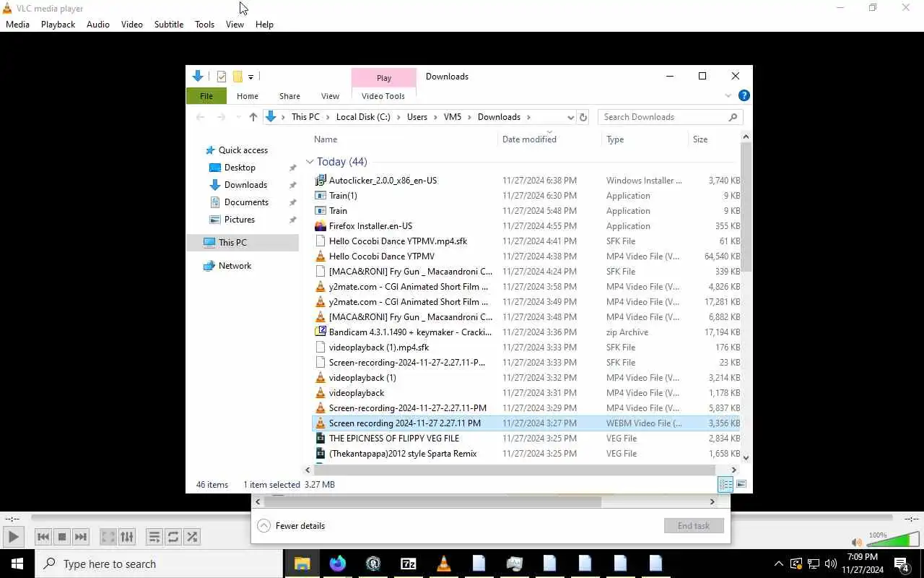924x578 pixels.
Task: Refresh the Downloads folder
Action: tap(583, 117)
